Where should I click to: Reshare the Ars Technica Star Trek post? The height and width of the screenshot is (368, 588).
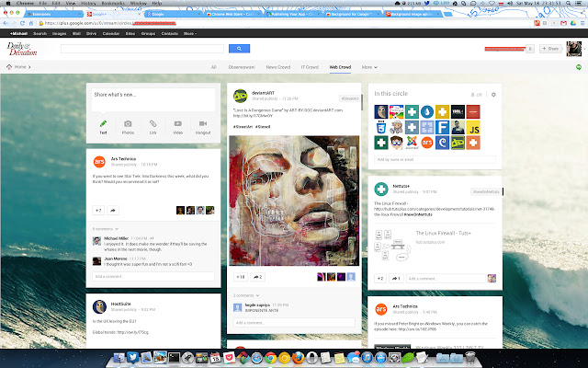(113, 211)
